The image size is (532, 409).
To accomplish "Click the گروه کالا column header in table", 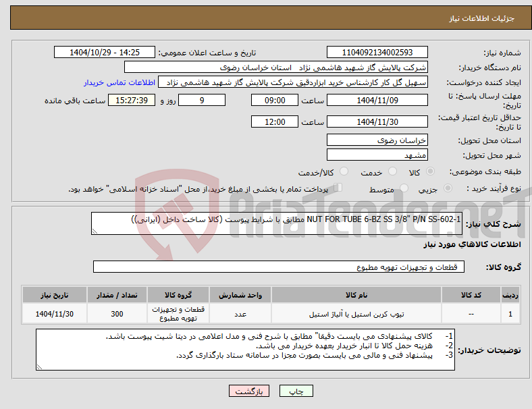I will (x=178, y=295).
